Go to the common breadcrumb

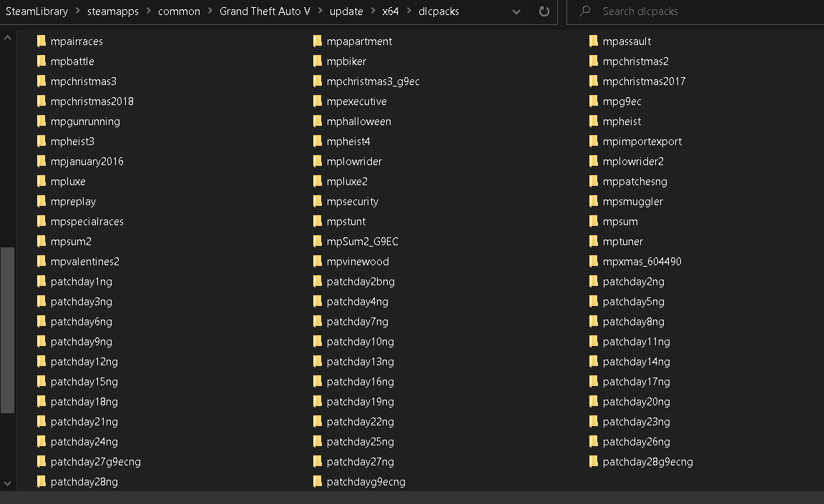pyautogui.click(x=180, y=11)
